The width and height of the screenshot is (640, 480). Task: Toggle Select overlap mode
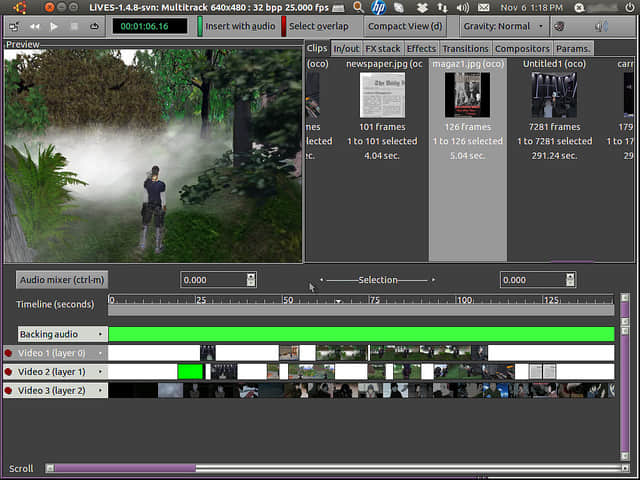(x=318, y=26)
